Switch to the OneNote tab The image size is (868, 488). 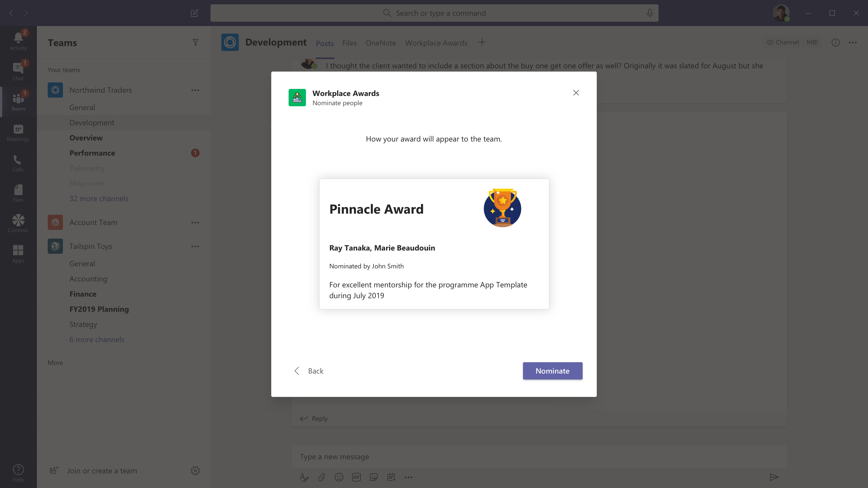[x=380, y=43]
